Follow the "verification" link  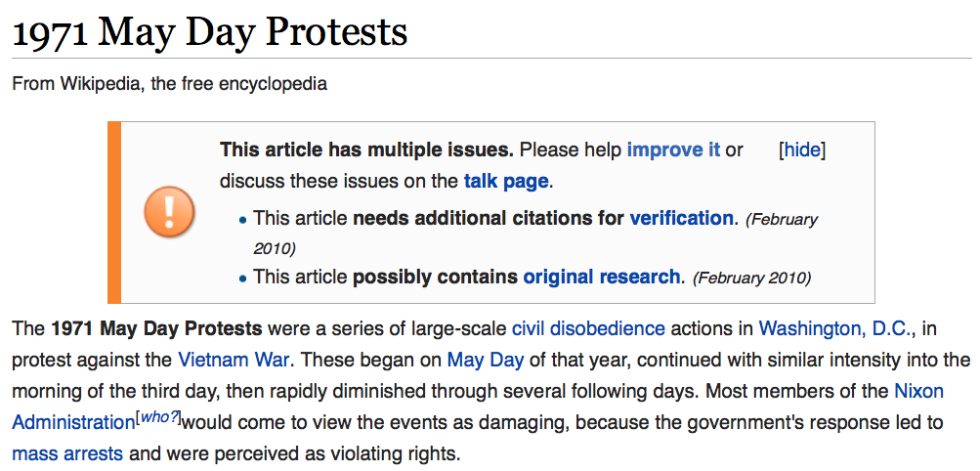tap(681, 218)
